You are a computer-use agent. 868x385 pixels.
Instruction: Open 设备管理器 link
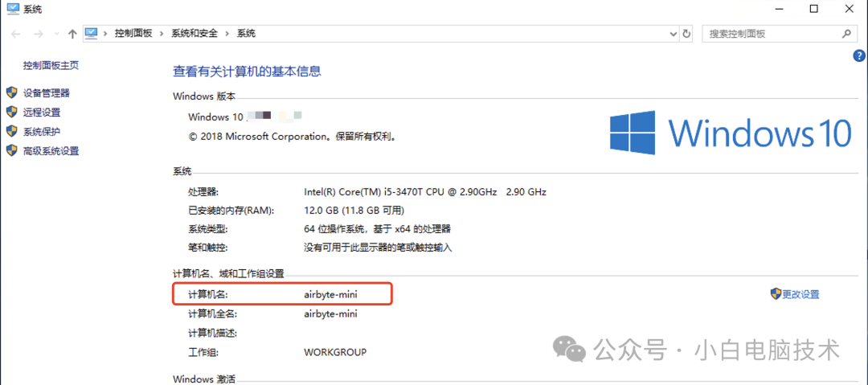coord(47,93)
